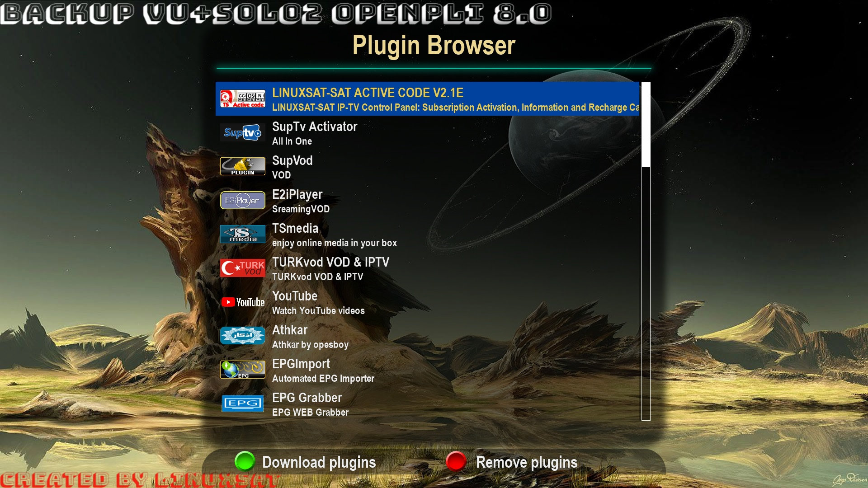Click the 'Plugin Browser' heading
Viewport: 868px width, 488px height.
(434, 45)
